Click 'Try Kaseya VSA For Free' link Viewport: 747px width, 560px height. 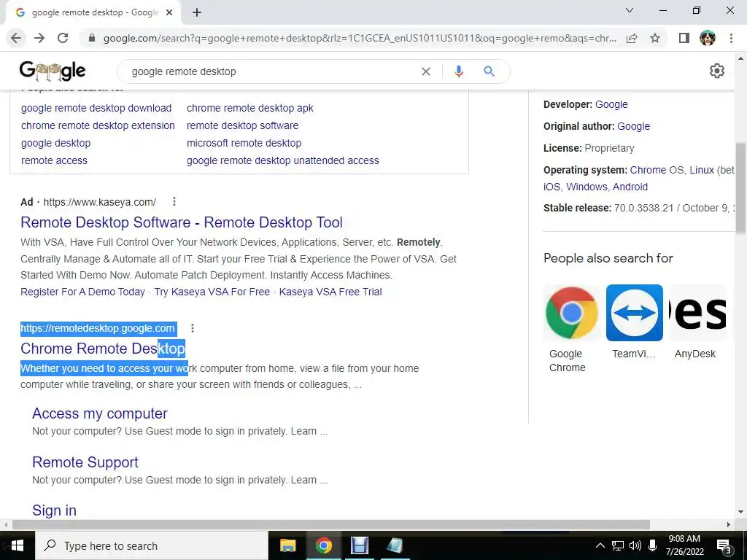click(x=212, y=292)
